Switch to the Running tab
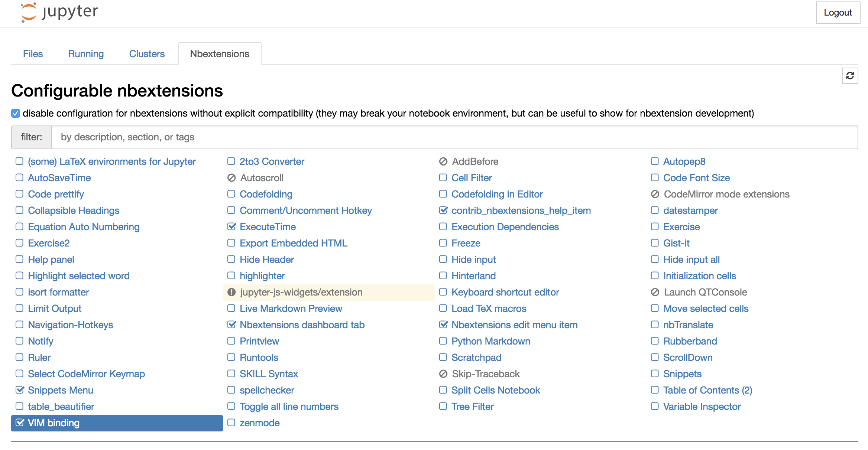This screenshot has height=450, width=868. [x=86, y=54]
